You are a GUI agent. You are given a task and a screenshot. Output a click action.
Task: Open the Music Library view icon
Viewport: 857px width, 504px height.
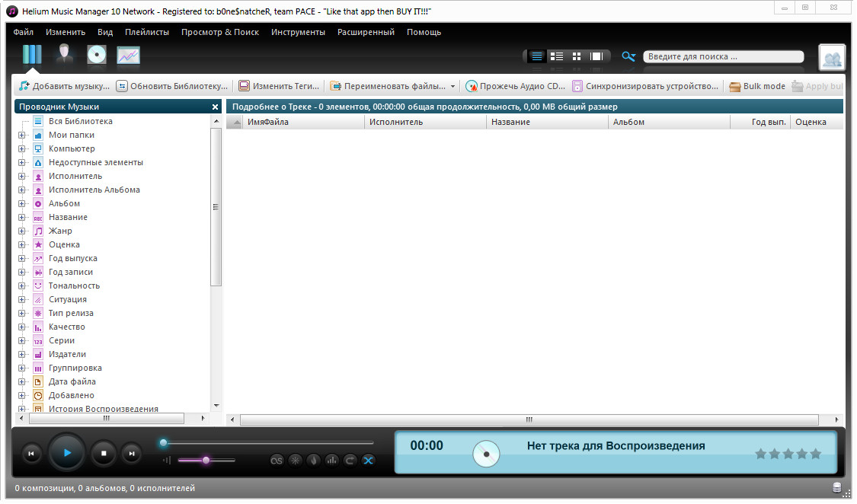(32, 56)
